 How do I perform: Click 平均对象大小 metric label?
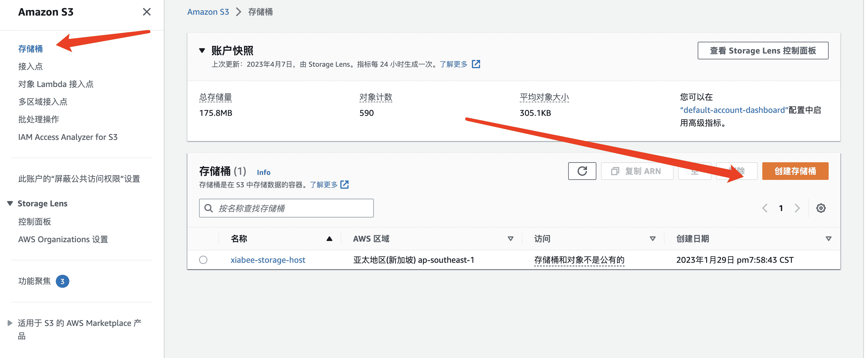click(544, 97)
